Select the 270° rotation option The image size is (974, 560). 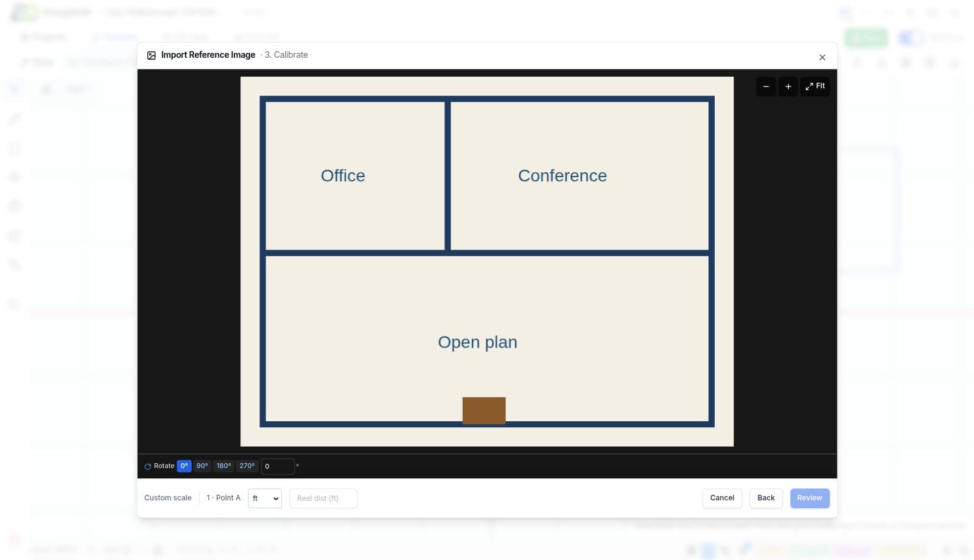247,466
